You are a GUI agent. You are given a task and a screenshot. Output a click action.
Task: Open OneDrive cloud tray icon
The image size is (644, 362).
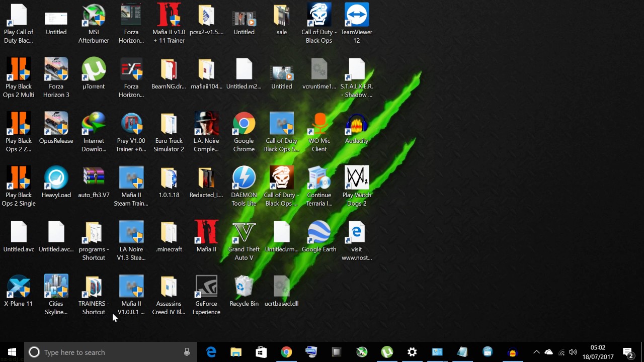click(x=549, y=352)
